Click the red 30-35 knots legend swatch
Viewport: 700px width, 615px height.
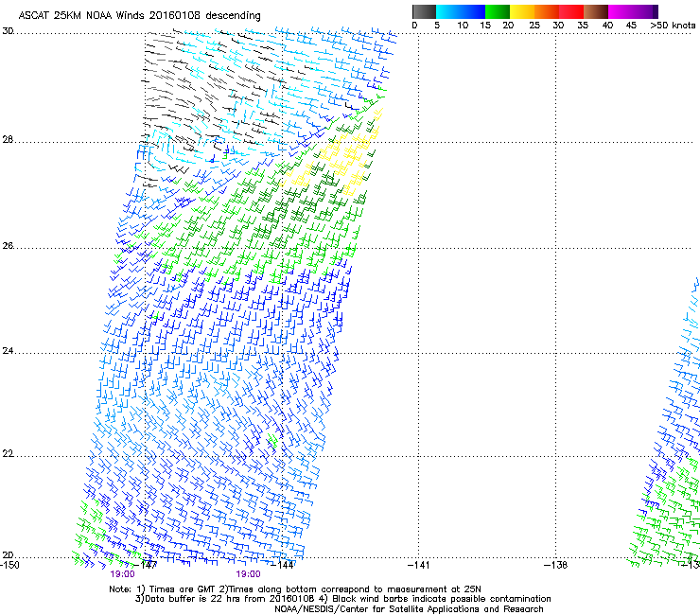click(571, 11)
